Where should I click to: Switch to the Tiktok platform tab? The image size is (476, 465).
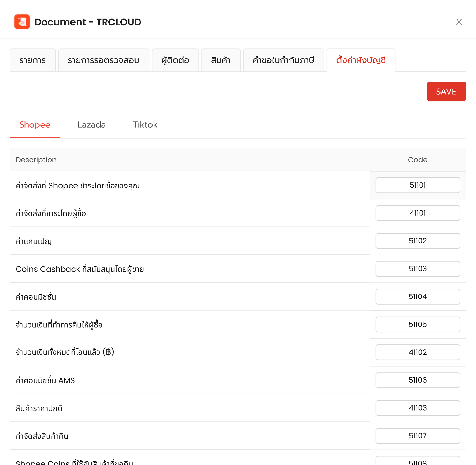pos(145,124)
